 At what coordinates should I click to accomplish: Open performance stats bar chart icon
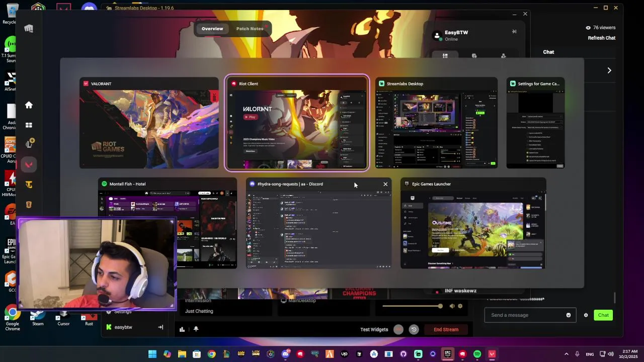182,329
